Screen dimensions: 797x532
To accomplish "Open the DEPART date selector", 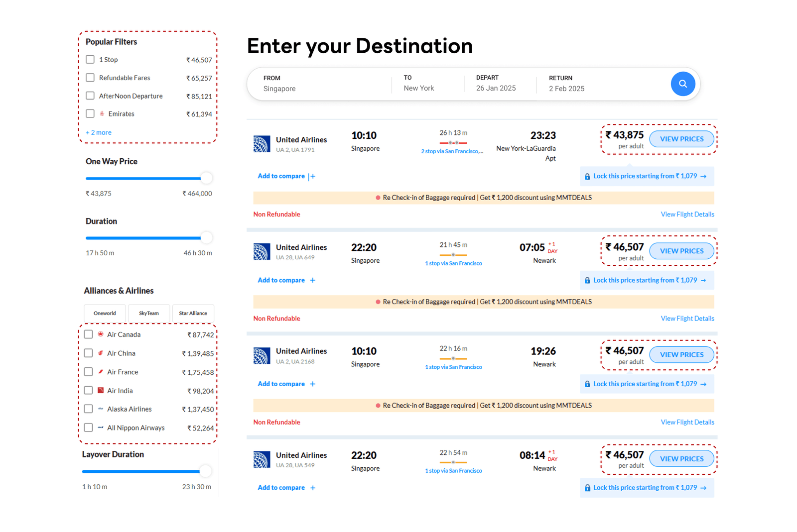I will click(x=496, y=88).
